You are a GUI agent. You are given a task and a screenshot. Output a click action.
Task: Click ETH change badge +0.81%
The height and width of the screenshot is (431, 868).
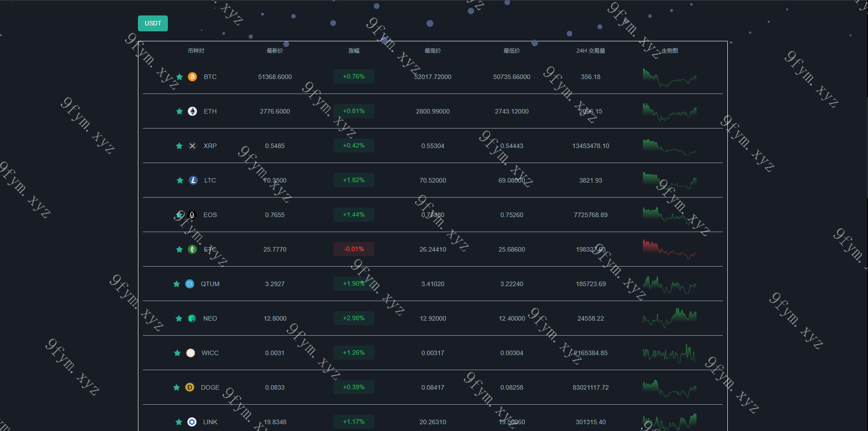354,111
